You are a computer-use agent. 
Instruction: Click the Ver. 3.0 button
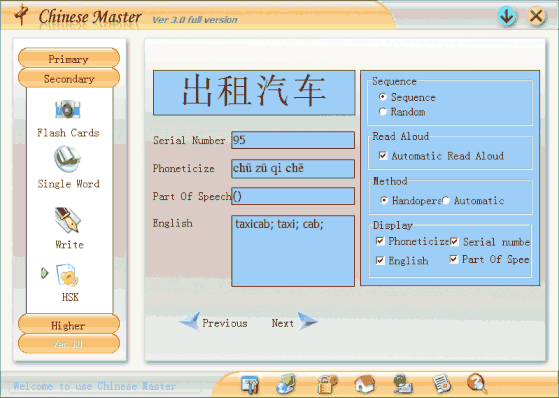pos(69,344)
